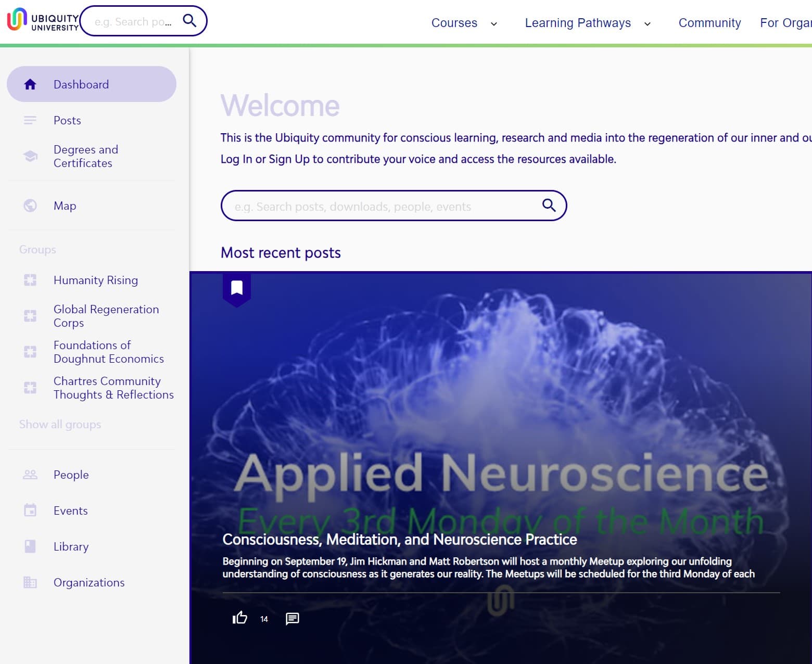Click the header search magnifier icon
Screen dimensions: 812x664
189,21
